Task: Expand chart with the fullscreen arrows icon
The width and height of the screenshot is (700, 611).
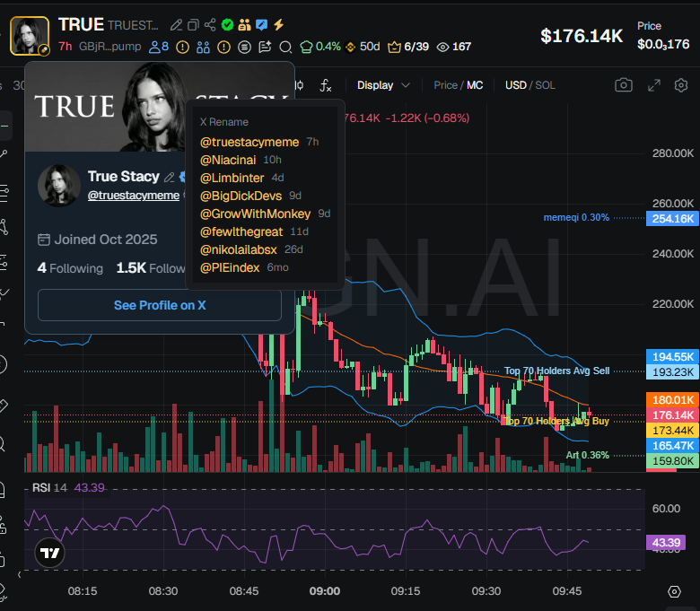Action: tap(654, 85)
